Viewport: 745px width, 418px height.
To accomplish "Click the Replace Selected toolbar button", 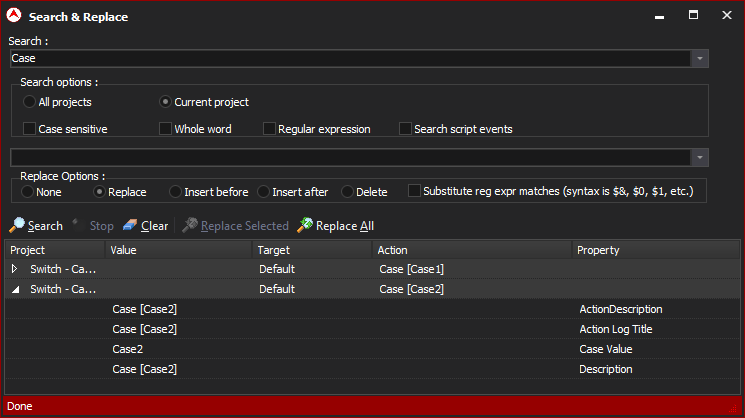I will pyautogui.click(x=236, y=226).
